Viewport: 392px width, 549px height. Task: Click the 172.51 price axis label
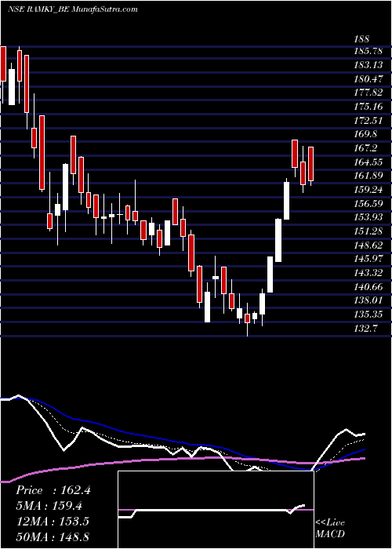pyautogui.click(x=368, y=121)
